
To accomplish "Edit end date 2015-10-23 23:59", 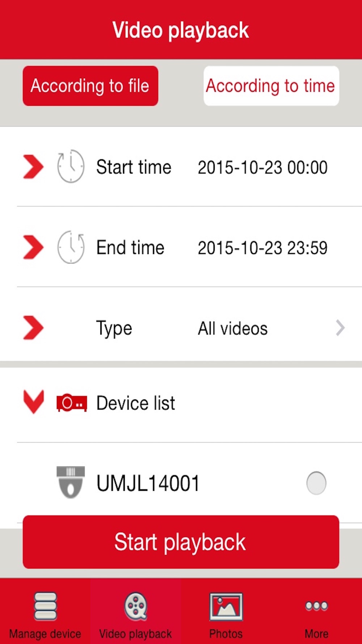I will (x=262, y=248).
